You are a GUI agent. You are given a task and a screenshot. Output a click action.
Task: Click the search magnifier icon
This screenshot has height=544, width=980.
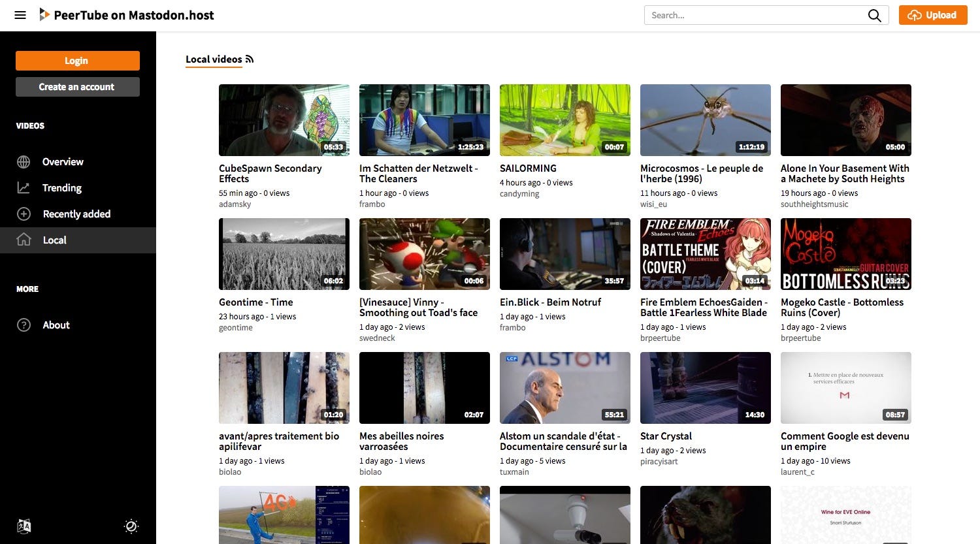pos(874,15)
